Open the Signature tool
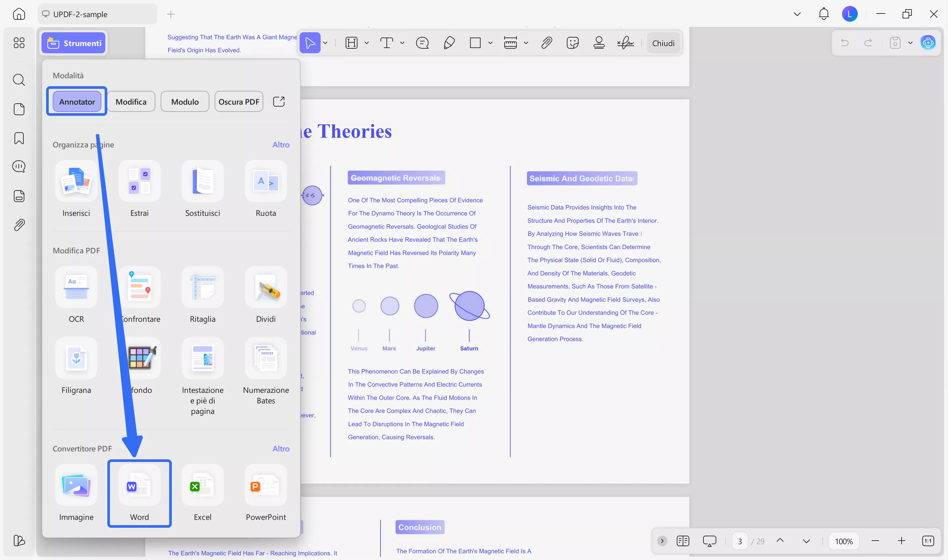This screenshot has width=948, height=560. [x=625, y=43]
